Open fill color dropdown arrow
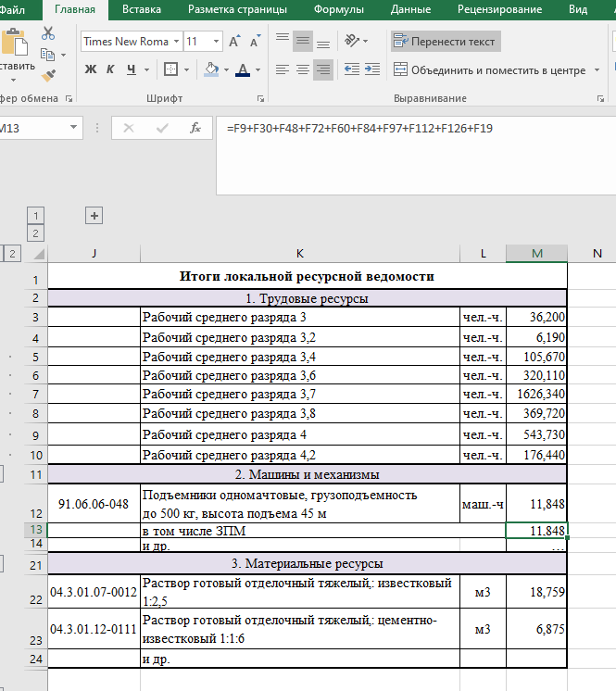Viewport: 616px width, 691px height. tap(226, 69)
